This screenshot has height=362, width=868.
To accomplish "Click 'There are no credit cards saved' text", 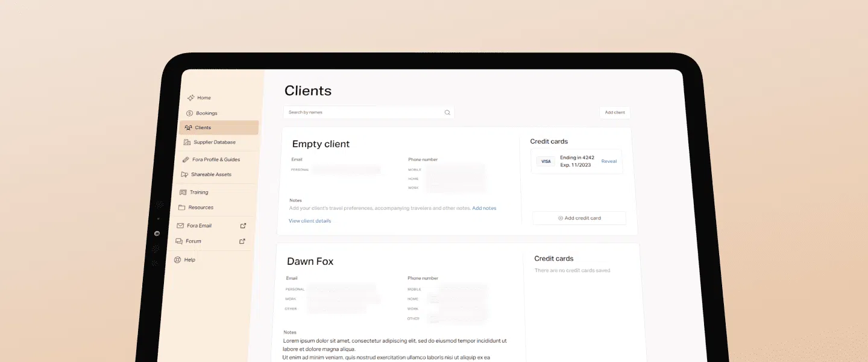I will 572,270.
